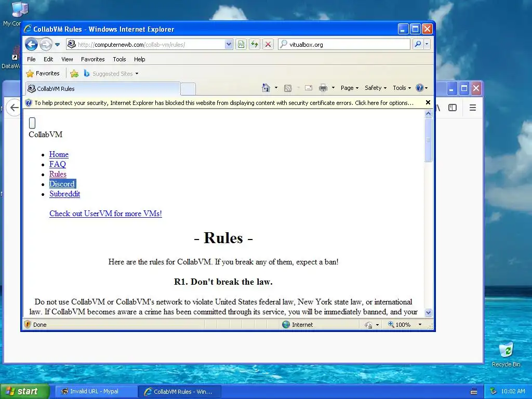
Task: Click the 100% zoom level button
Action: pos(400,325)
